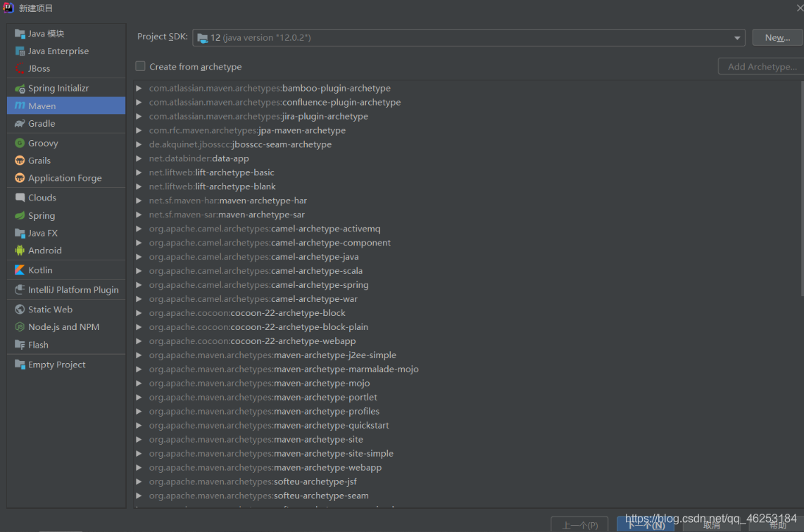Open the Project SDK dropdown arrow
Screen dimensions: 804x532
click(737, 38)
